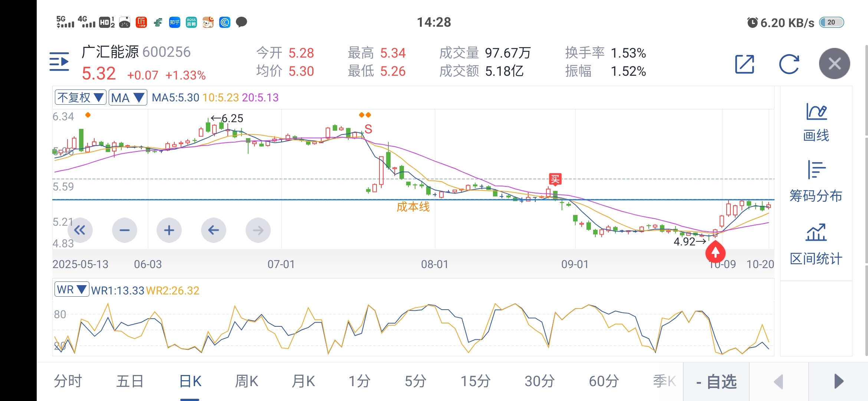Switch to 分时 tab
Image resolution: width=868 pixels, height=401 pixels.
[68, 381]
